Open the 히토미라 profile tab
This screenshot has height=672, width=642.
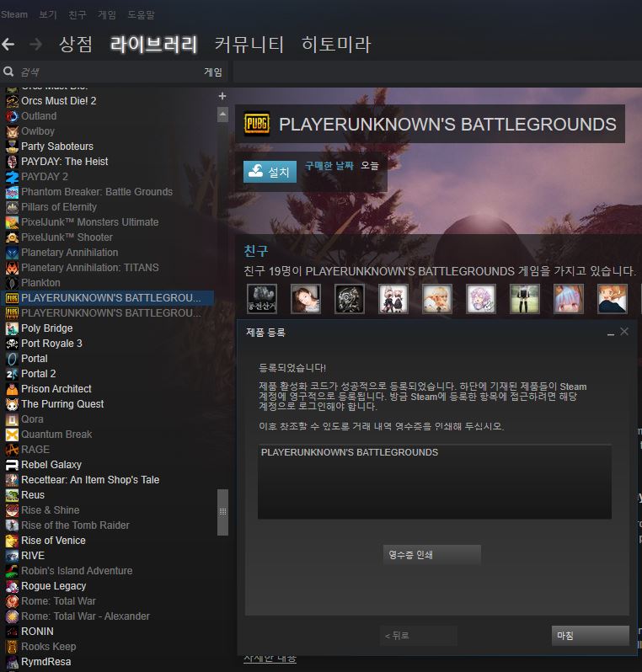click(x=336, y=44)
